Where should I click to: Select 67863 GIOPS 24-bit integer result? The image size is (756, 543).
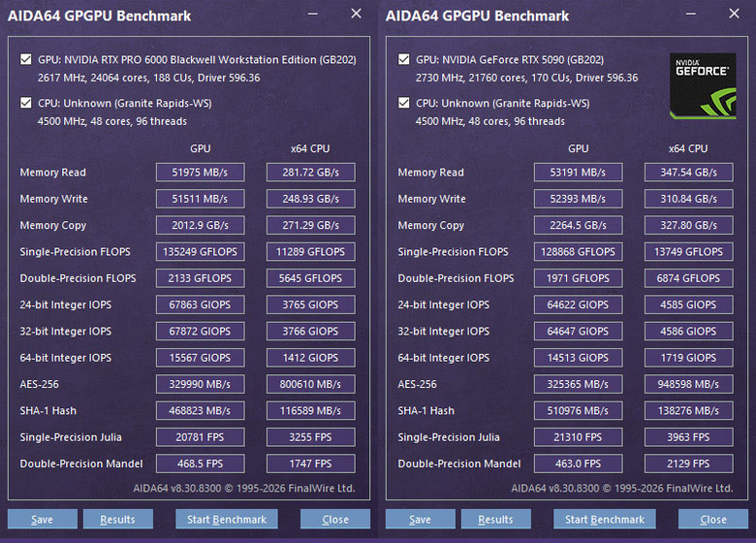(200, 304)
